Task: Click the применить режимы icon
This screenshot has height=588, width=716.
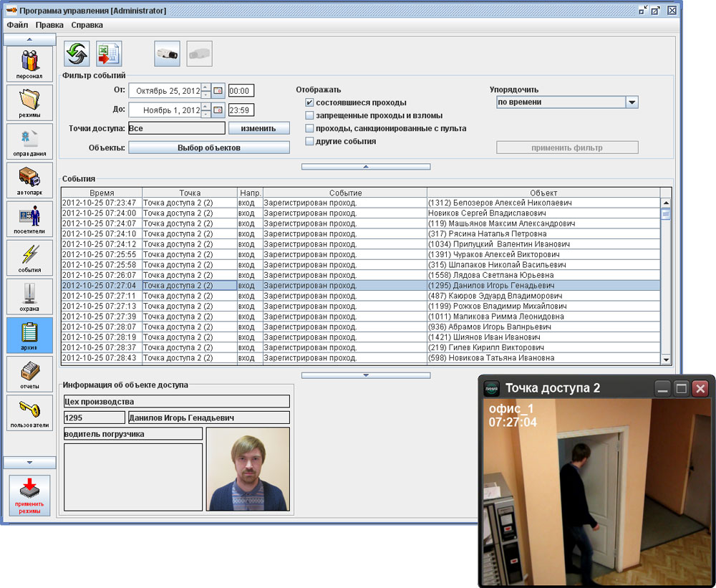Action: click(x=29, y=495)
